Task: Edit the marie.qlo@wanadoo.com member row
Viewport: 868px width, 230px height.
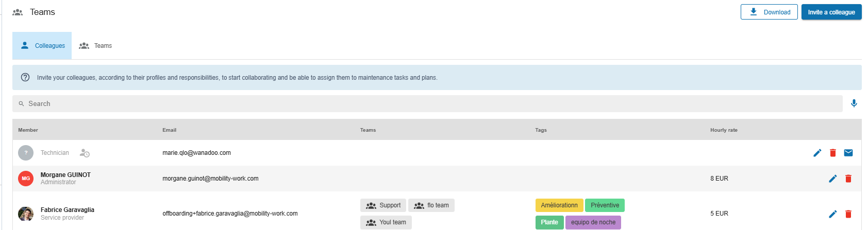Action: click(x=817, y=153)
